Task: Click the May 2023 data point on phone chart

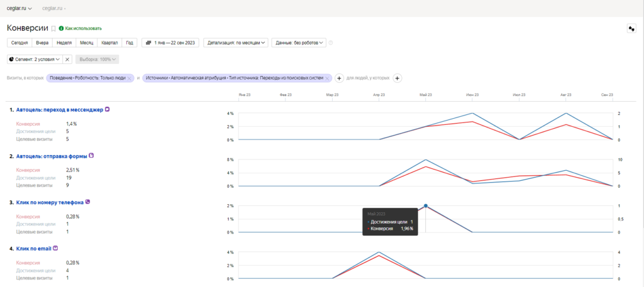Action: point(426,206)
